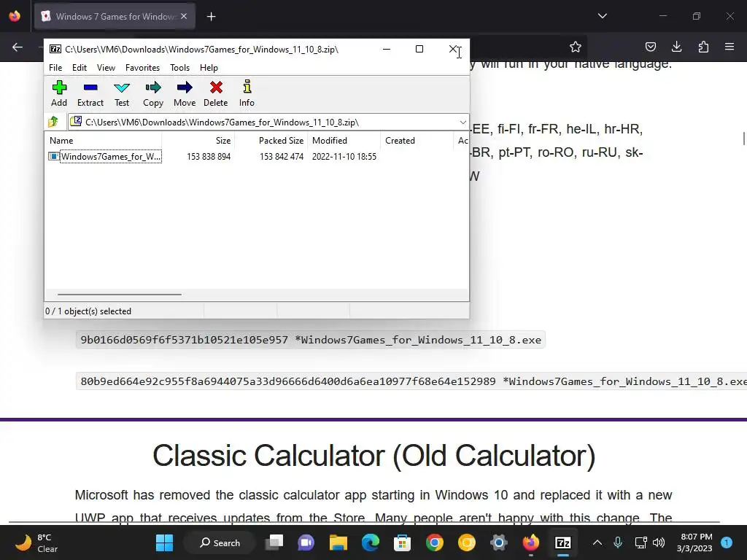Expand the list all tabs chevron

click(603, 16)
